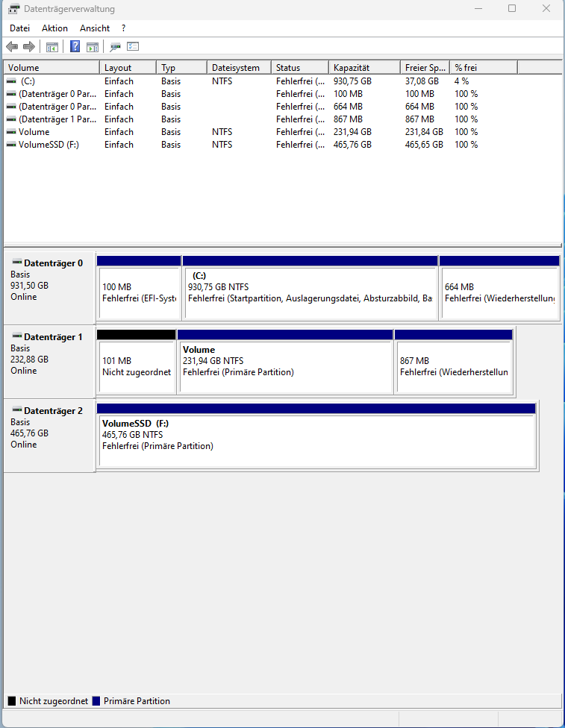Screen dimensions: 565x728
Task: Click the black Nicht zugeordnet legend swatch
Action: (12, 701)
